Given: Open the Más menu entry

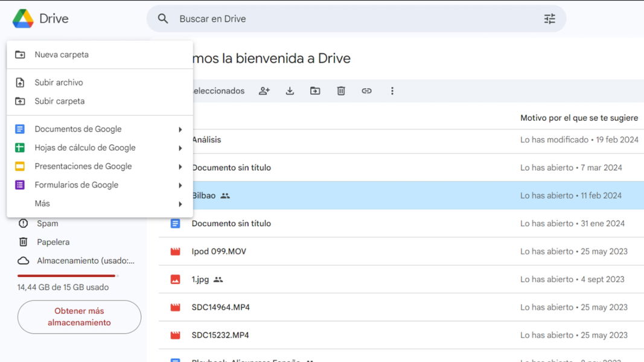Looking at the screenshot, I should point(100,203).
